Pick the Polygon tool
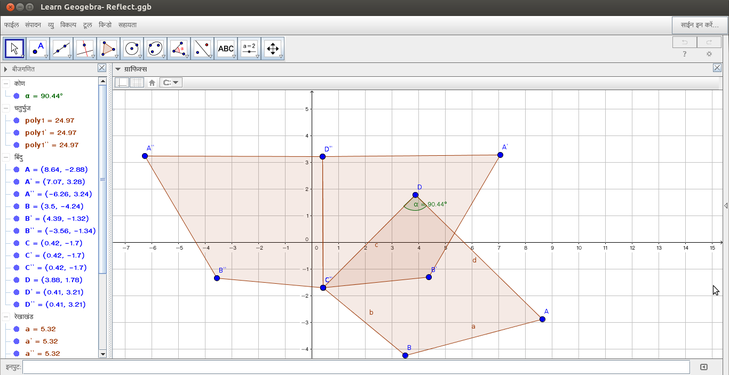This screenshot has width=729, height=375. pos(108,48)
